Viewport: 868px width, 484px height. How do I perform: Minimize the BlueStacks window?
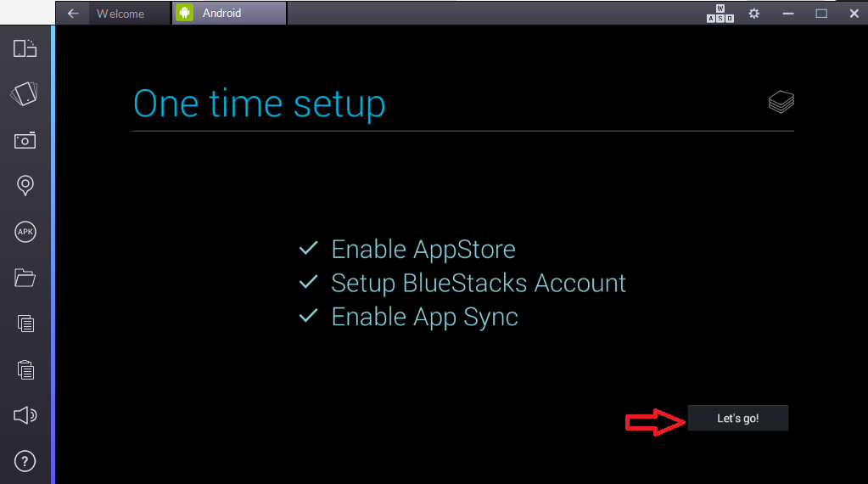coord(788,14)
